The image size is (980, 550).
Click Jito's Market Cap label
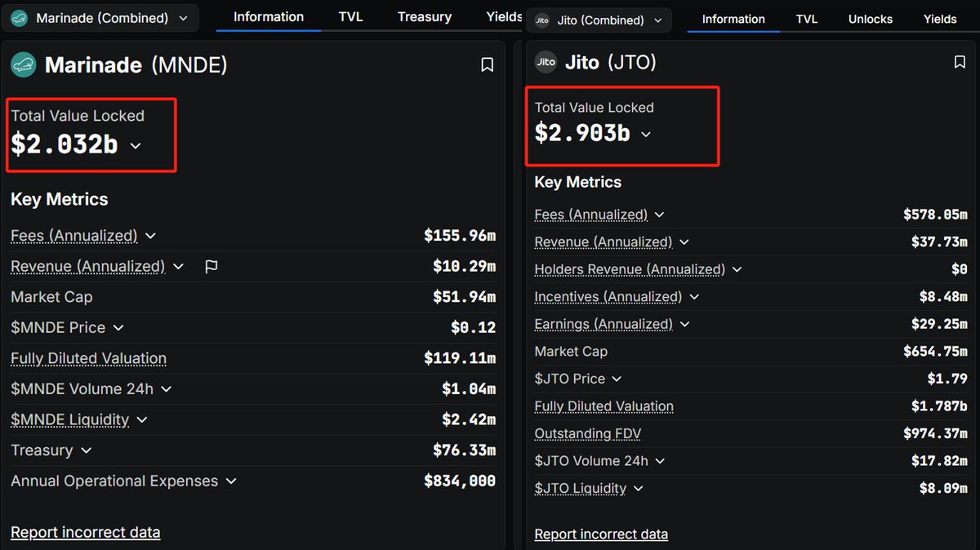point(571,352)
